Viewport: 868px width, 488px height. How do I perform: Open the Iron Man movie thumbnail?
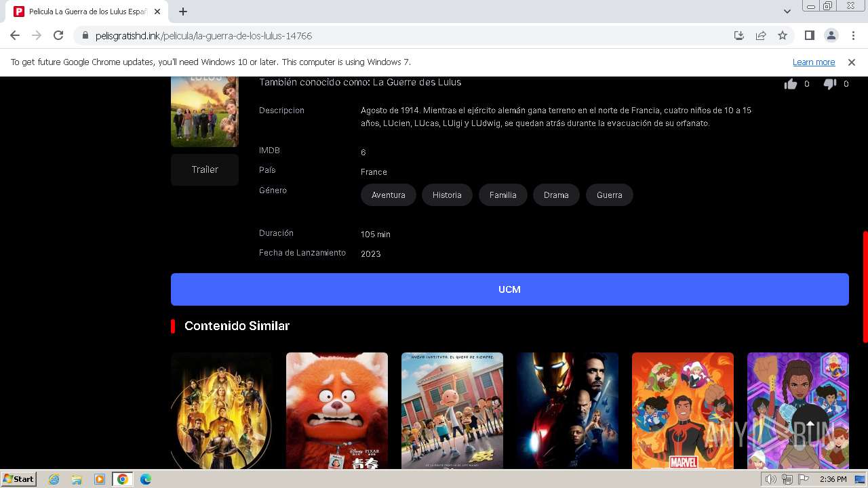click(x=568, y=411)
